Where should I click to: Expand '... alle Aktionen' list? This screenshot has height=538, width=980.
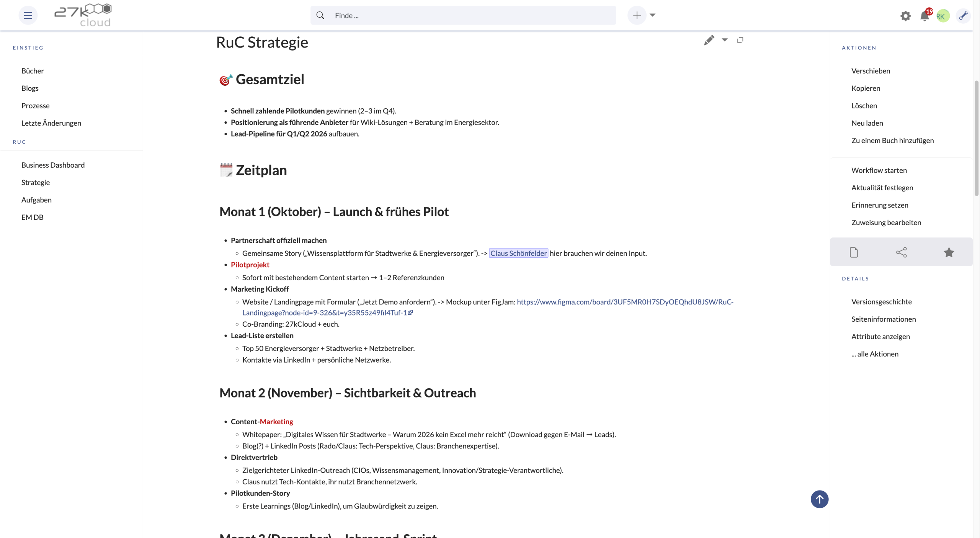(875, 354)
